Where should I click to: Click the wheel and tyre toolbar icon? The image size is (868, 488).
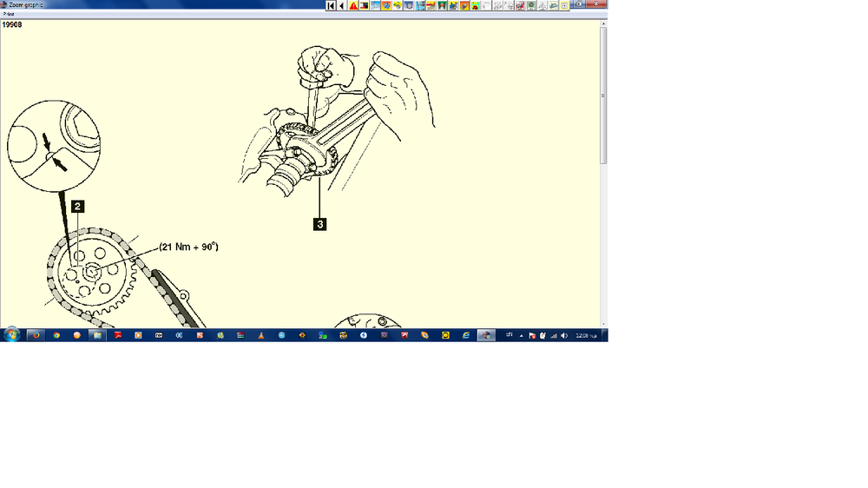409,5
